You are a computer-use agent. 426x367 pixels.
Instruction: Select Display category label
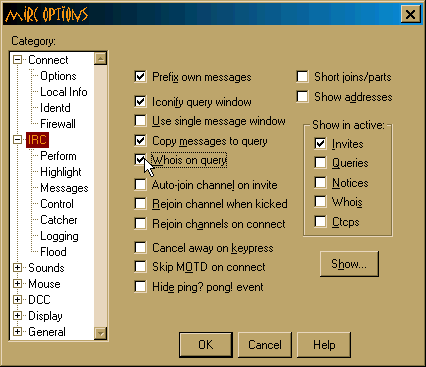tap(45, 316)
